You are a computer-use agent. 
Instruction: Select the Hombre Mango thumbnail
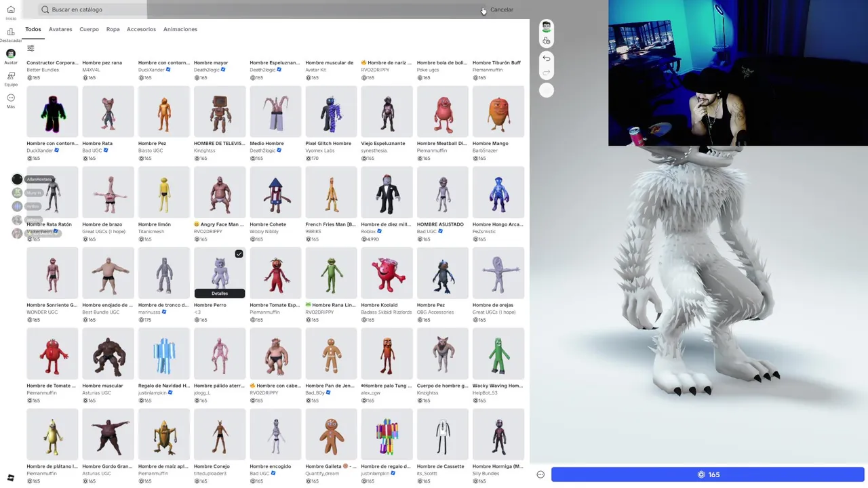coord(498,111)
